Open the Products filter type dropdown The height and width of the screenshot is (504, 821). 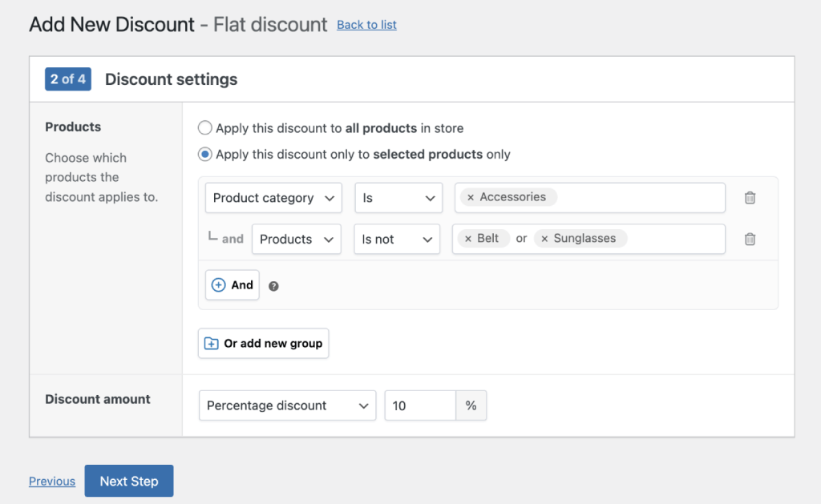(297, 239)
